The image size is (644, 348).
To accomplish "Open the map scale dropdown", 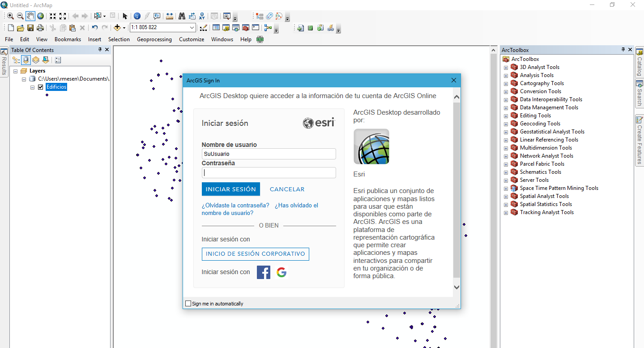I will pyautogui.click(x=192, y=28).
